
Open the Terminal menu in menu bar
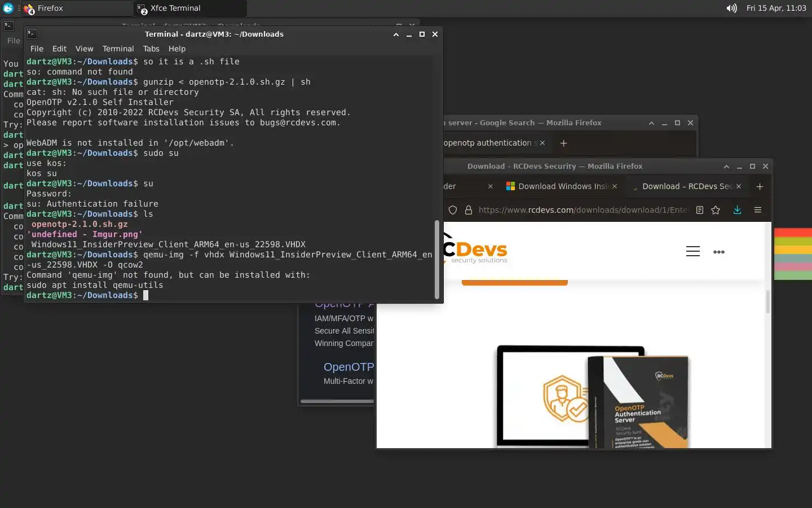coord(118,49)
